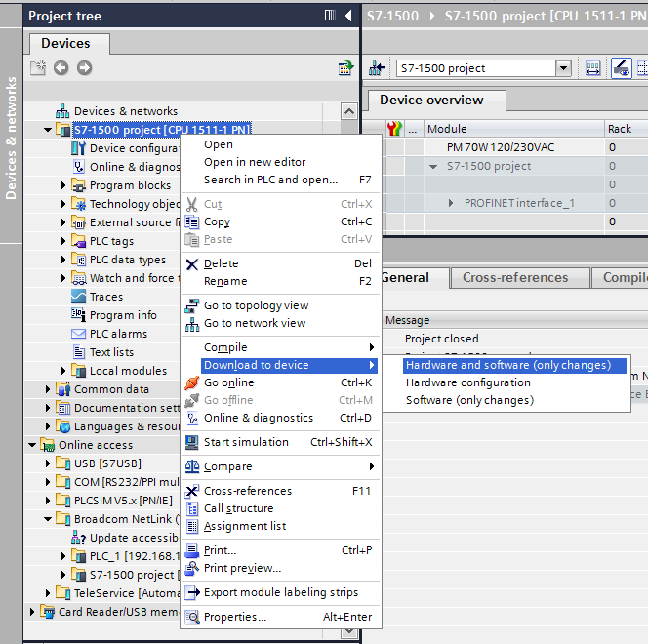Click the forward arrow in Project tree toolbar

tap(84, 67)
